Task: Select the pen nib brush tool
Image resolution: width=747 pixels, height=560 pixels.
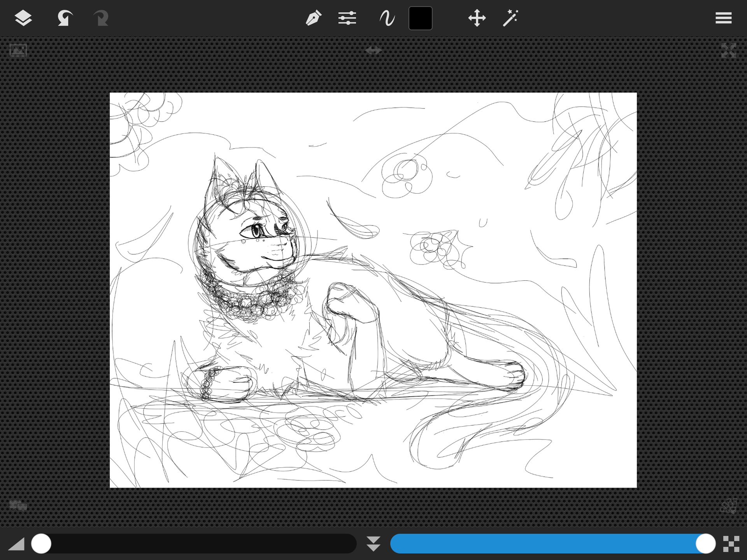Action: tap(314, 18)
